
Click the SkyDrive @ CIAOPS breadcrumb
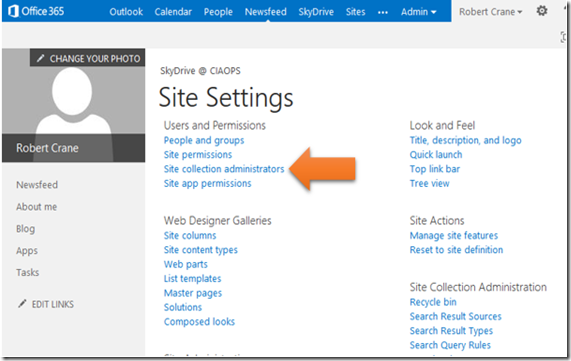pos(200,71)
